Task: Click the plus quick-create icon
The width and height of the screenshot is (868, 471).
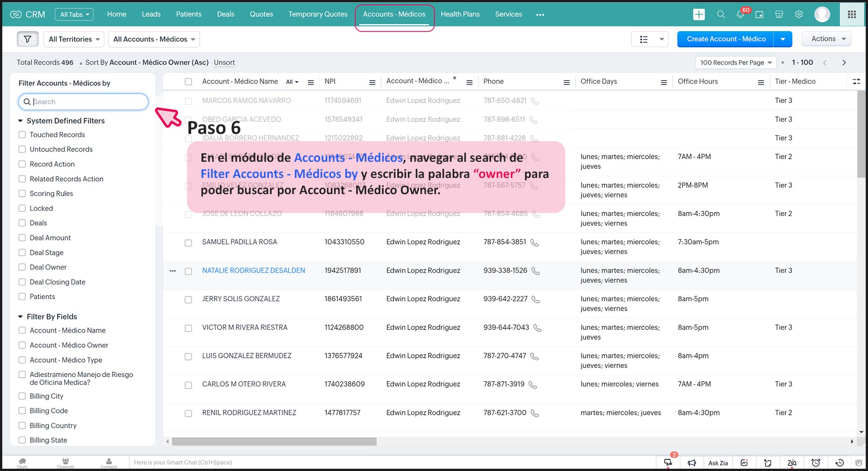Action: tap(699, 14)
